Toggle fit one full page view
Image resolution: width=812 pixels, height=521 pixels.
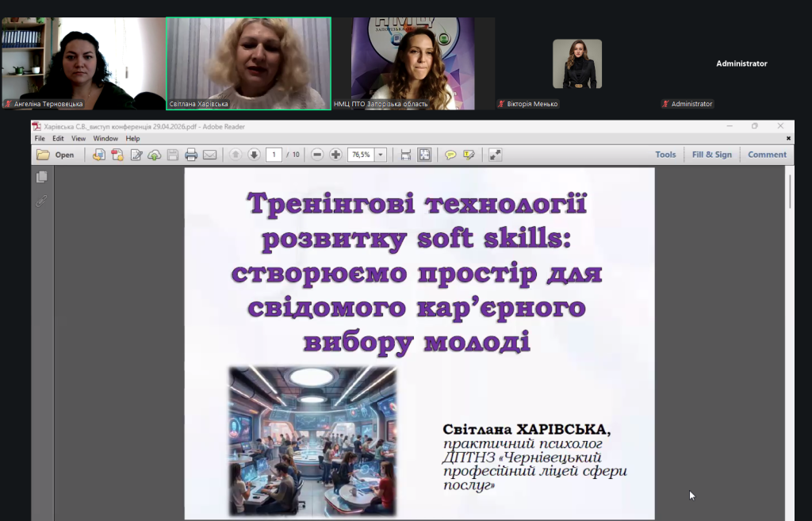pyautogui.click(x=424, y=155)
